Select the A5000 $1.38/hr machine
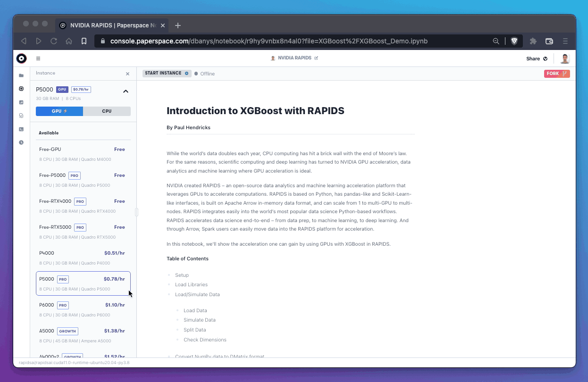Viewport: 588px width, 382px height. pyautogui.click(x=83, y=335)
